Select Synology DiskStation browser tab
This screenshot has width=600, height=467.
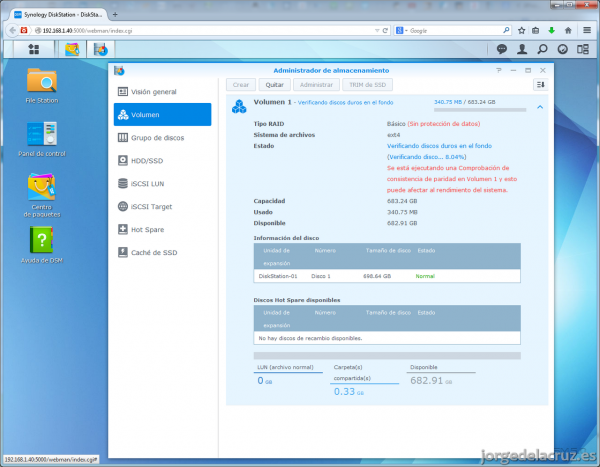(x=58, y=15)
